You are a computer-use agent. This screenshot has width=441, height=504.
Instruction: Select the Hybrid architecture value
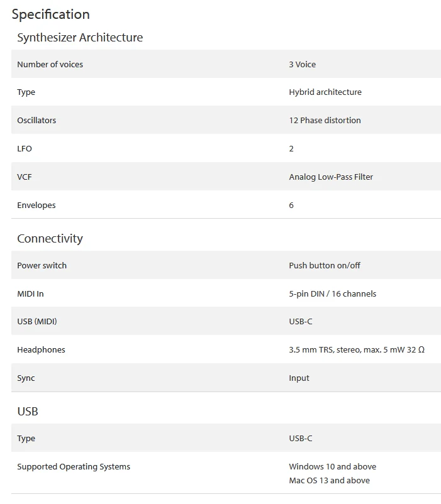325,92
